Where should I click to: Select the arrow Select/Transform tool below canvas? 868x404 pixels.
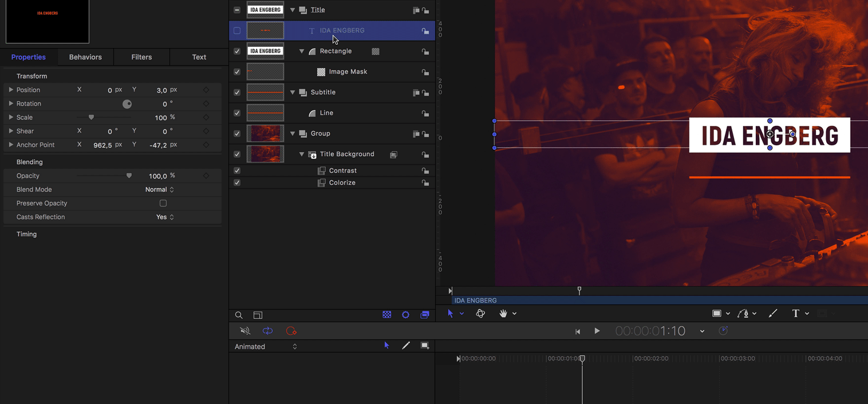(451, 314)
